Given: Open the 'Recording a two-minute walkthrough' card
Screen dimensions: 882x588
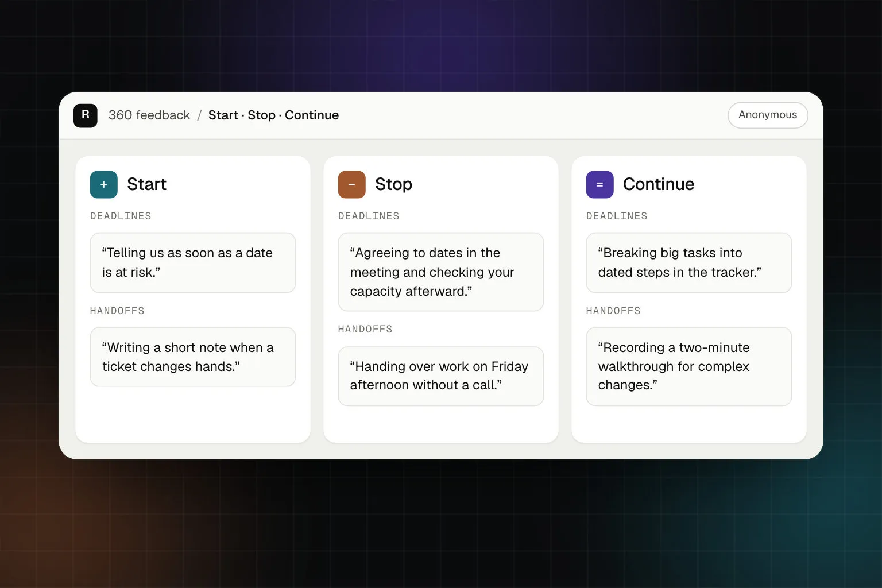Looking at the screenshot, I should point(689,366).
